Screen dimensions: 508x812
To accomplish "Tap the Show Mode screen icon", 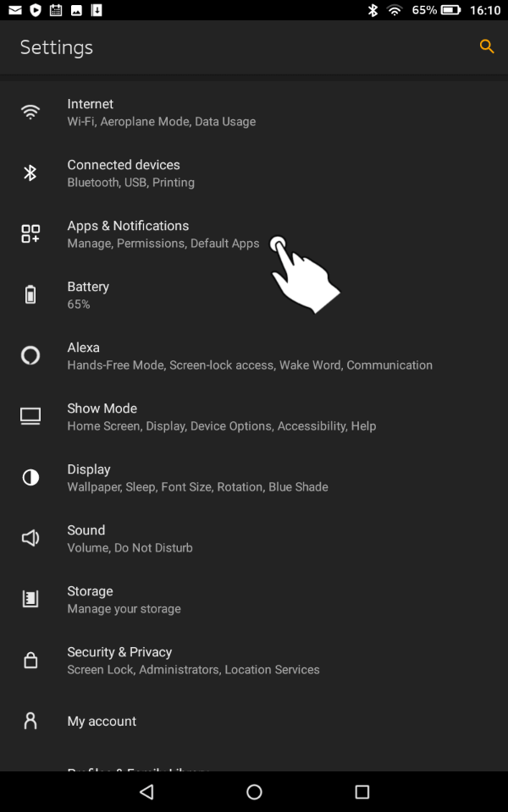I will 30,417.
